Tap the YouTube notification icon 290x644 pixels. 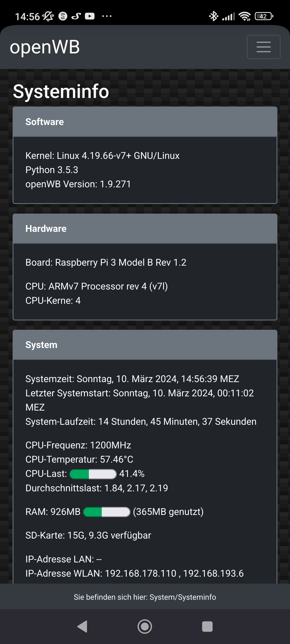click(90, 16)
